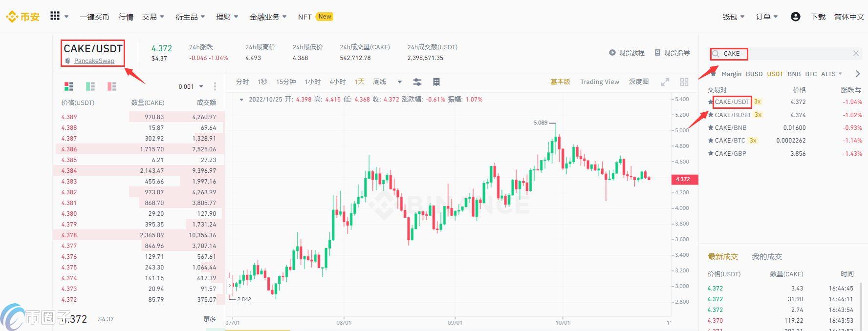This screenshot has height=331, width=868.
Task: Open the ALTS market dropdown
Action: 831,74
